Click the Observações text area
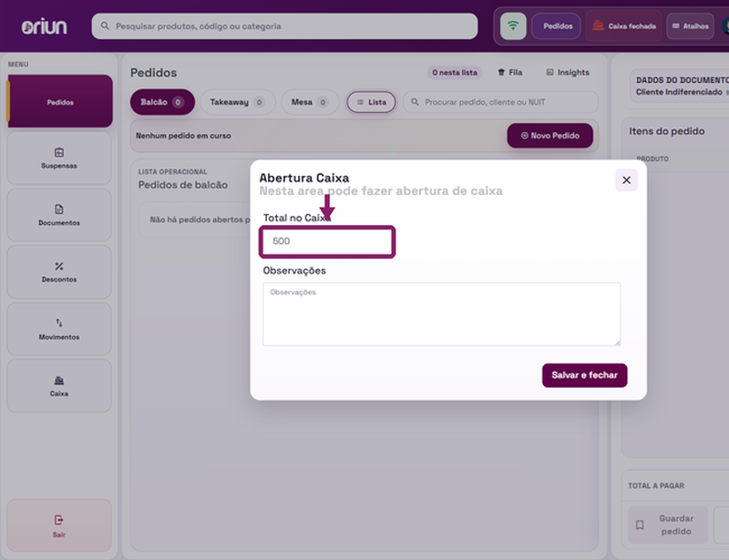The height and width of the screenshot is (560, 729). [x=441, y=314]
